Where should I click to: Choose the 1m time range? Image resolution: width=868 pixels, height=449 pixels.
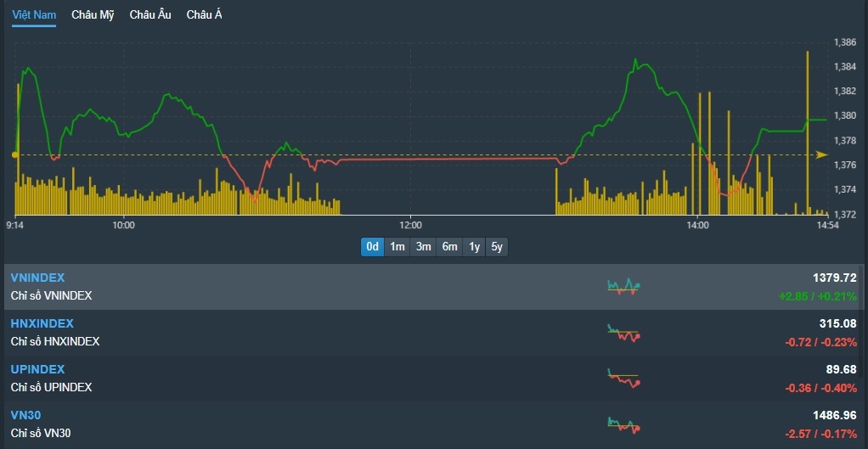[397, 247]
